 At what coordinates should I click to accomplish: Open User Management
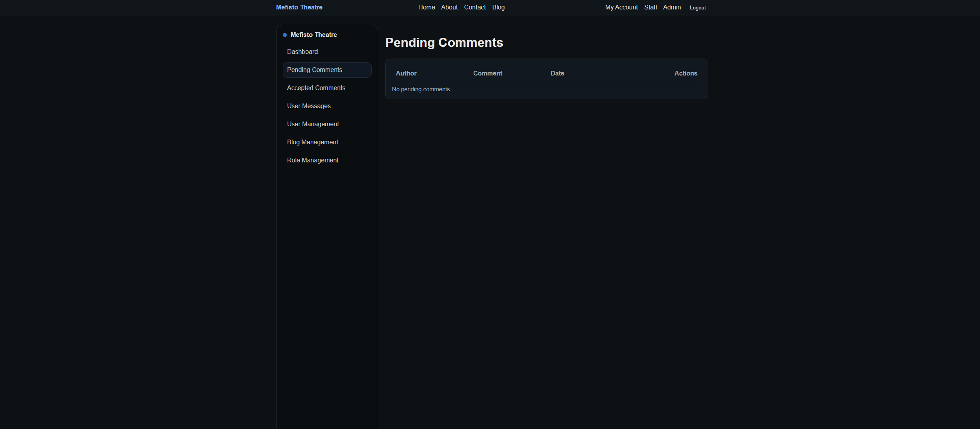(x=313, y=124)
